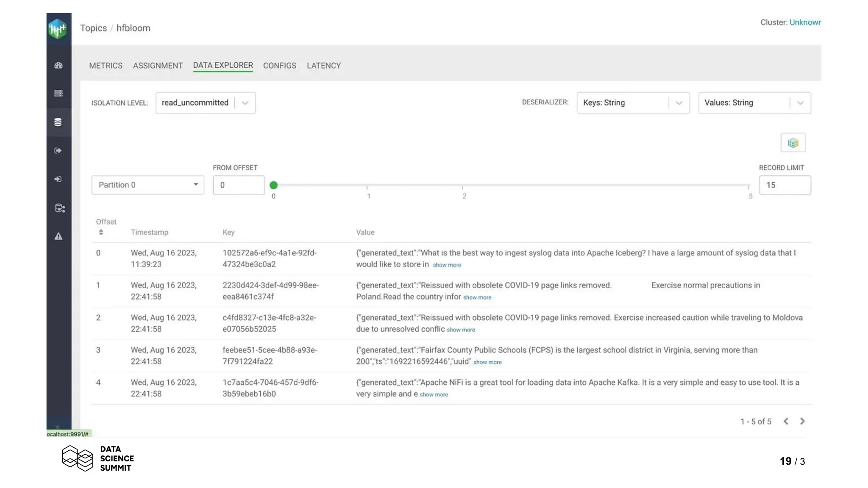
Task: Select the topics database sidebar icon
Action: [x=58, y=122]
